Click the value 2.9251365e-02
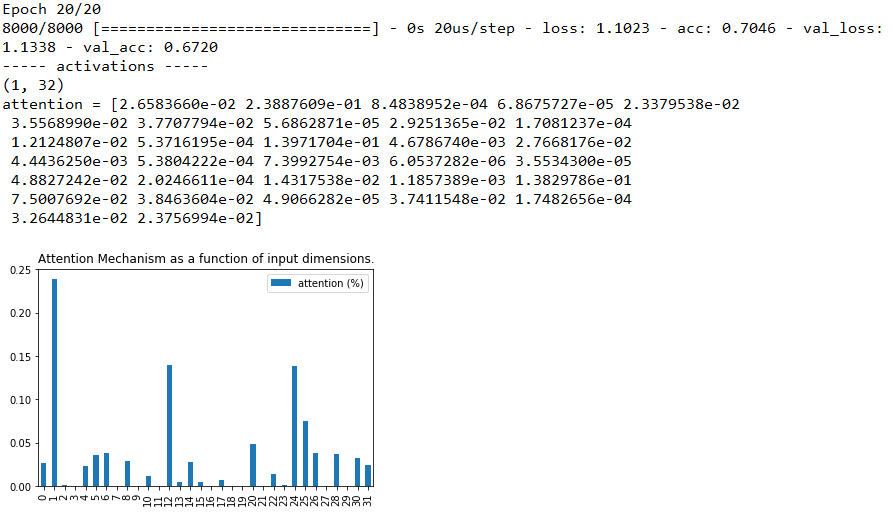Viewport: 894px width, 518px height. coord(448,123)
